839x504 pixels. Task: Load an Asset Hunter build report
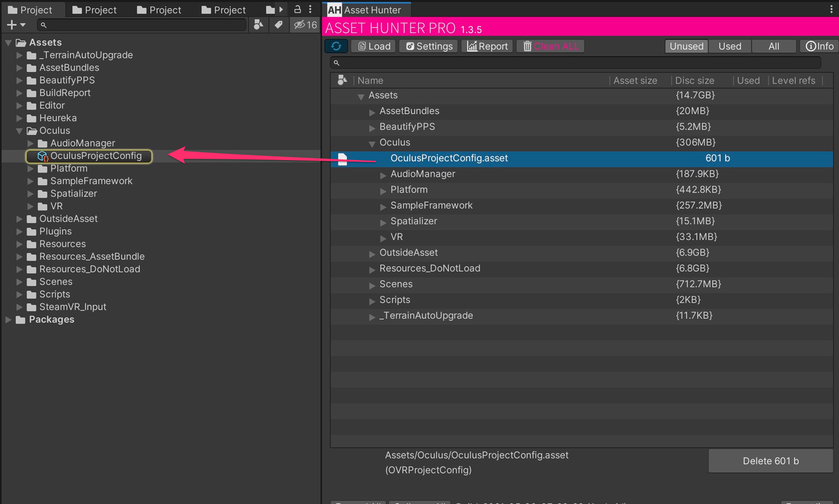(x=374, y=46)
